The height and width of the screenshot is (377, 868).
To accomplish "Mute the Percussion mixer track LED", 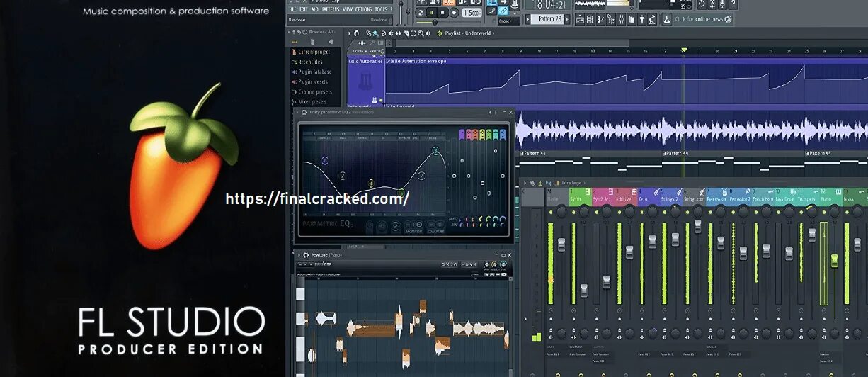I will [710, 212].
